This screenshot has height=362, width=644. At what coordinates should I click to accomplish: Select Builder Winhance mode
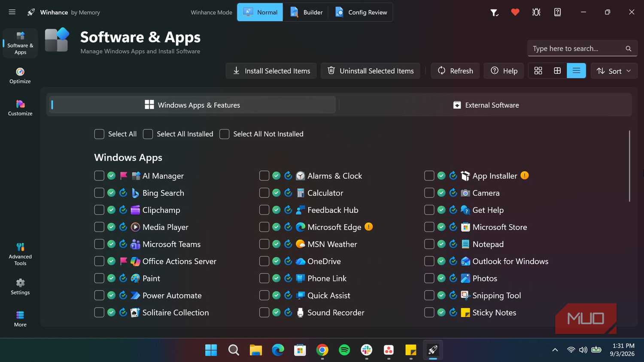pyautogui.click(x=306, y=12)
